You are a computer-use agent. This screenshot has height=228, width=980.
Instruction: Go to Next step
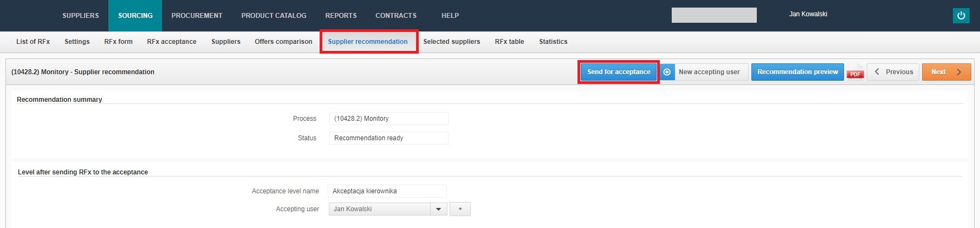point(946,72)
